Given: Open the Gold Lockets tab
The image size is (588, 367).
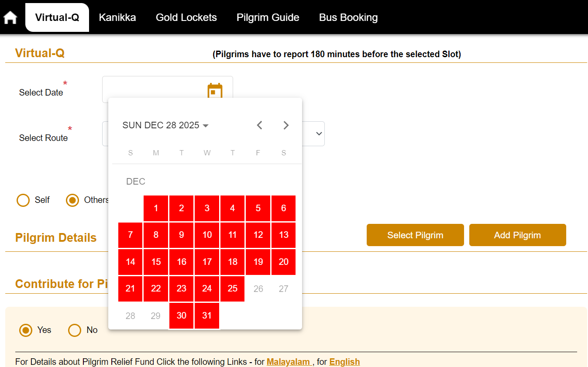Looking at the screenshot, I should [x=186, y=17].
